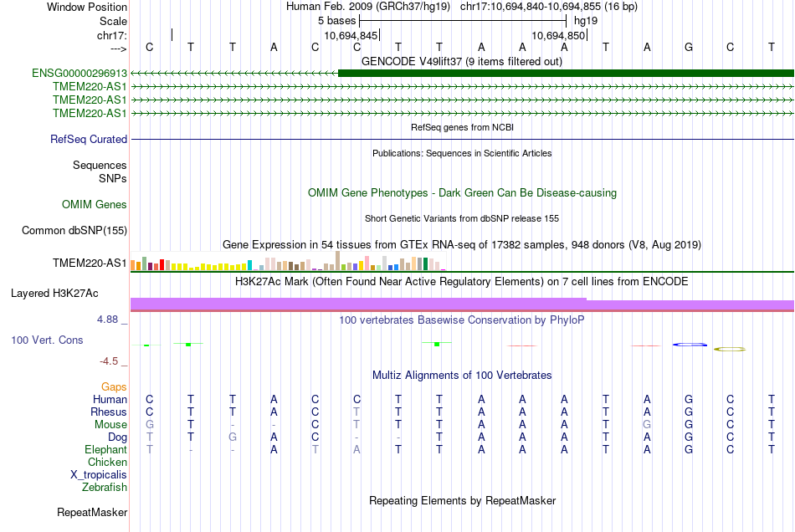Click the olive C conservation logo in PhyloP
The image size is (795, 532).
coord(730,349)
